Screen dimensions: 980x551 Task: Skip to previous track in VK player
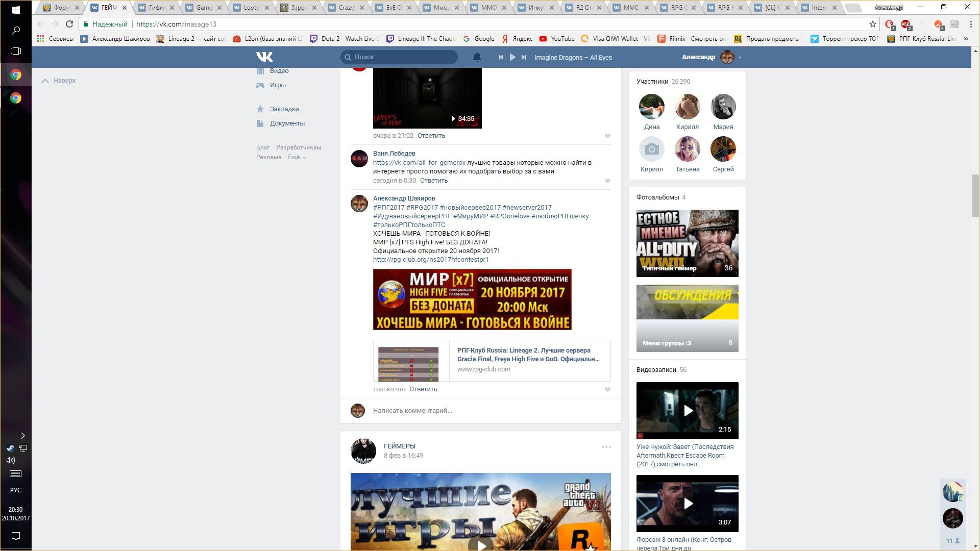[x=501, y=57]
